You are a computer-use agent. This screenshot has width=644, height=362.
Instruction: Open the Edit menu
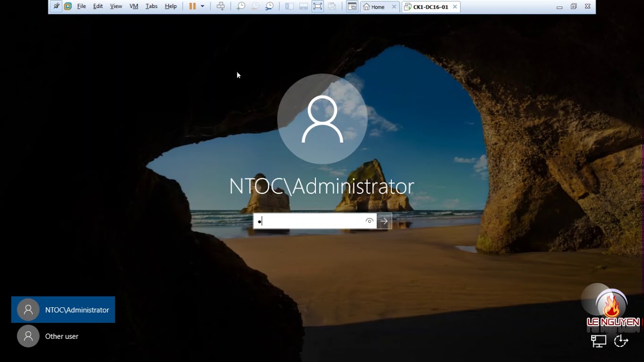[98, 7]
